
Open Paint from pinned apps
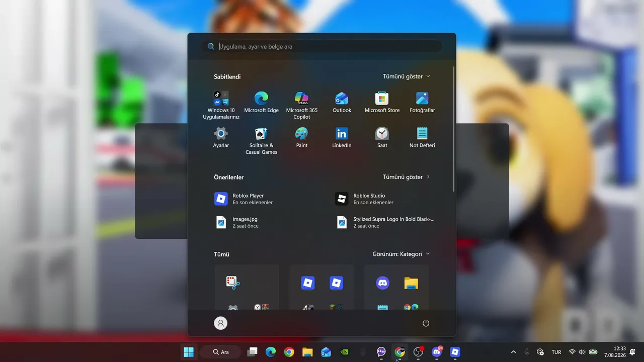[x=301, y=137]
